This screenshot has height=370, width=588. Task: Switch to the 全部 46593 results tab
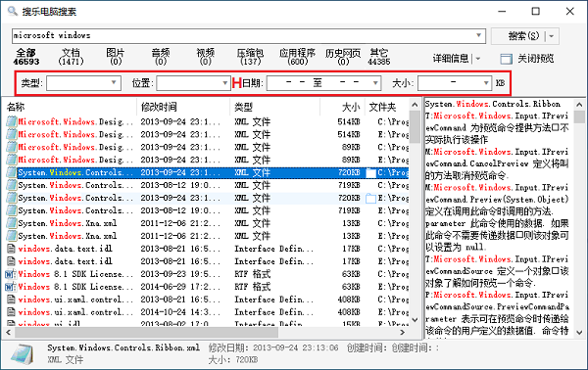coord(26,57)
